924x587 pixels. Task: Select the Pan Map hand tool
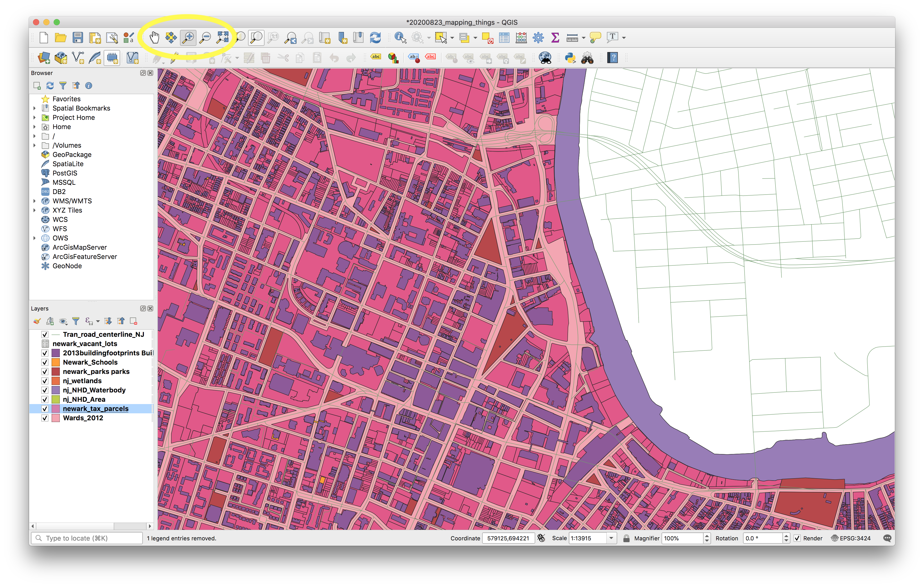pyautogui.click(x=154, y=38)
